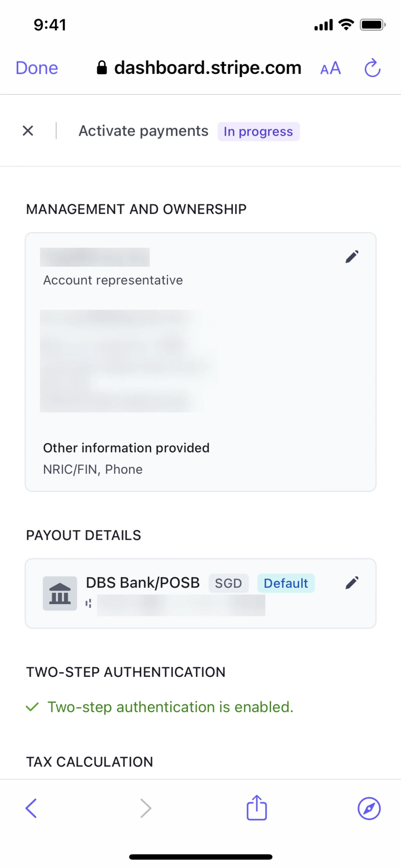Tap the SGD currency badge
The height and width of the screenshot is (868, 401).
[228, 583]
